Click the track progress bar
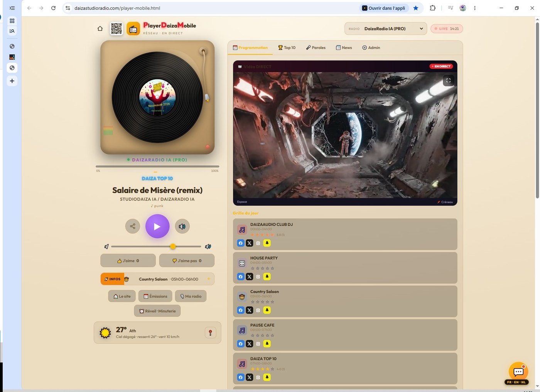Screen dimensions: 540x392 pos(157,167)
